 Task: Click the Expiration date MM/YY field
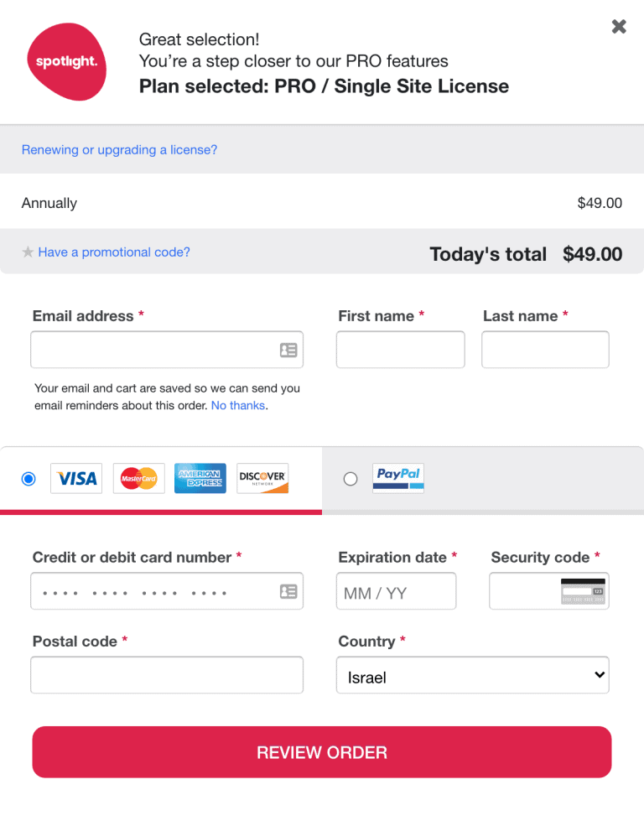point(396,591)
